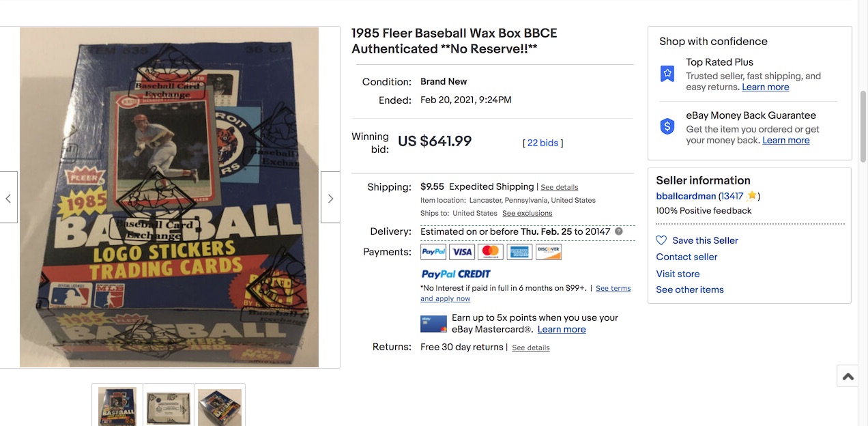868x426 pixels.
Task: Click the heart icon to save seller
Action: 661,240
